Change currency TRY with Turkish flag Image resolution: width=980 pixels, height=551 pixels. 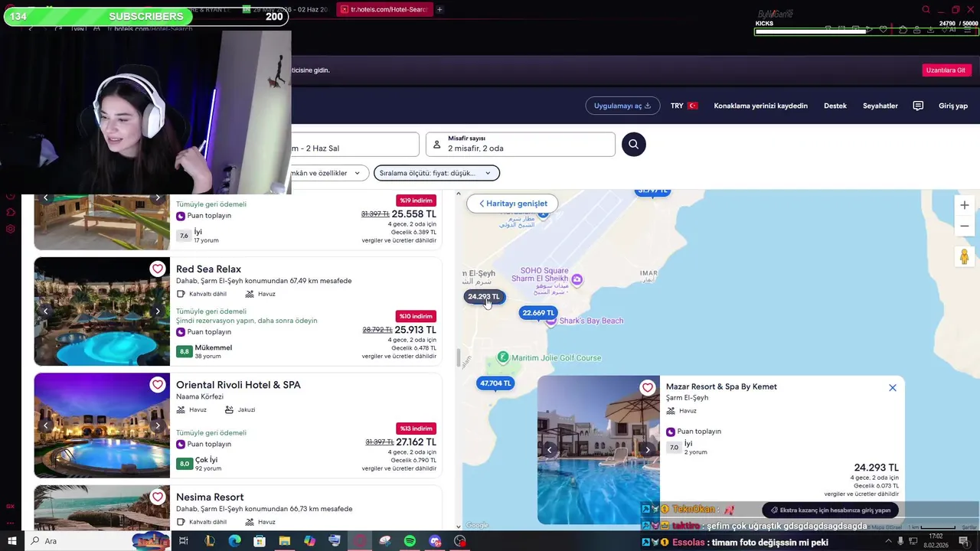click(684, 106)
